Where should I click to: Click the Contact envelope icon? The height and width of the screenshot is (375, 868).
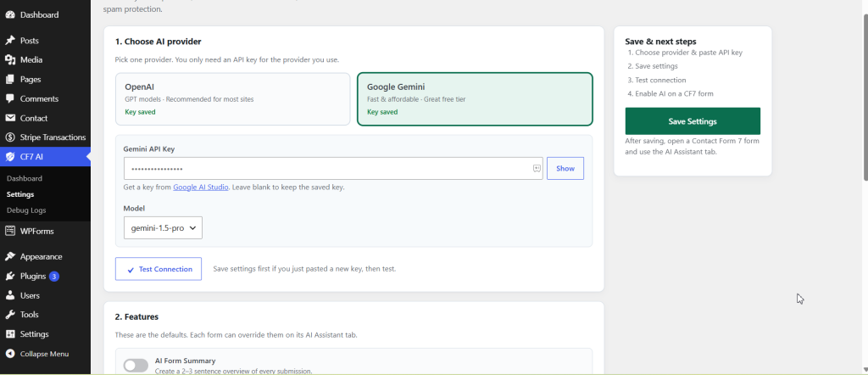10,118
